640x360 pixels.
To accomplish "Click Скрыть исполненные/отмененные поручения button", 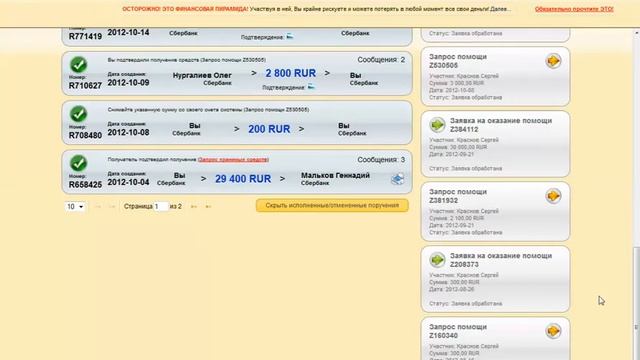I will [x=332, y=205].
